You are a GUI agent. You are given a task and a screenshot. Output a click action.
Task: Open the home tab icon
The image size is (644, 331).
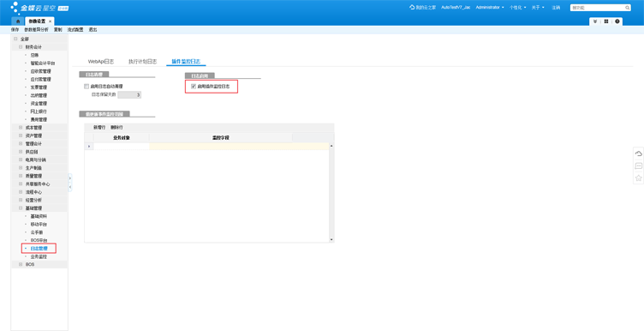tap(18, 21)
